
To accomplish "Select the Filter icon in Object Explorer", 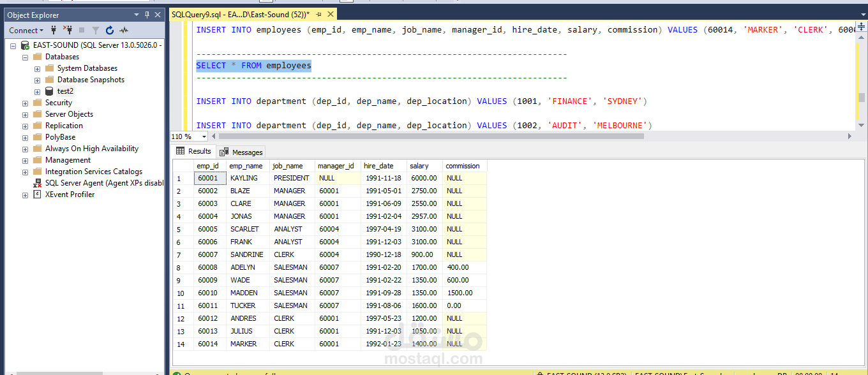I will [x=96, y=30].
